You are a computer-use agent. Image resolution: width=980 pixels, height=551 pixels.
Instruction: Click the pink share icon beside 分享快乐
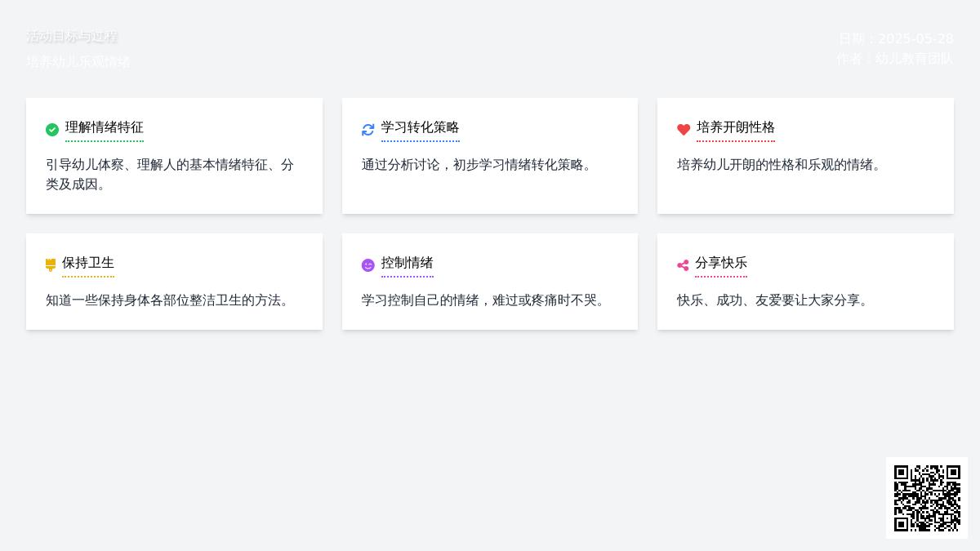click(683, 265)
